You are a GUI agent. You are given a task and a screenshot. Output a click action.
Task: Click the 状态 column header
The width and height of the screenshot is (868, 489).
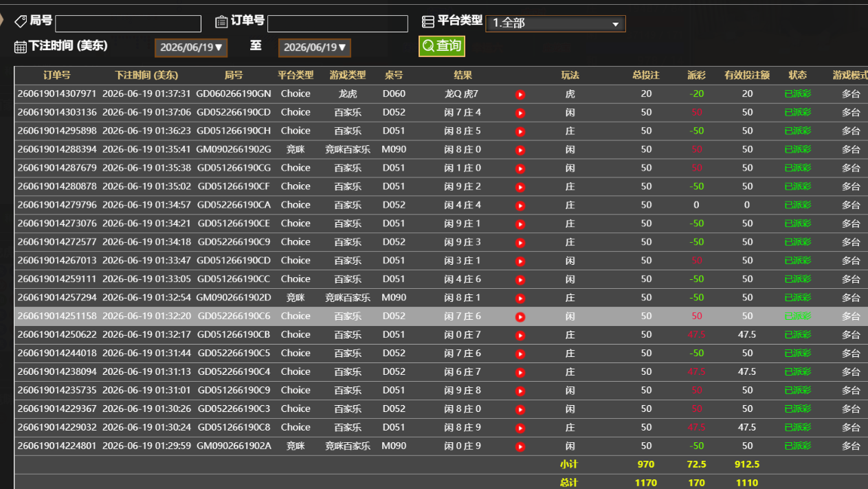(798, 75)
